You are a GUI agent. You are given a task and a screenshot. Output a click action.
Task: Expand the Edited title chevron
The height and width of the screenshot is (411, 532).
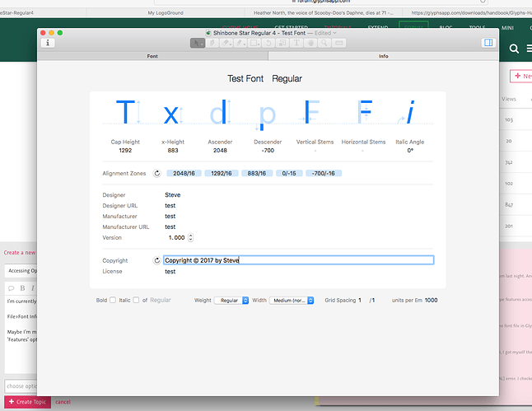point(334,33)
